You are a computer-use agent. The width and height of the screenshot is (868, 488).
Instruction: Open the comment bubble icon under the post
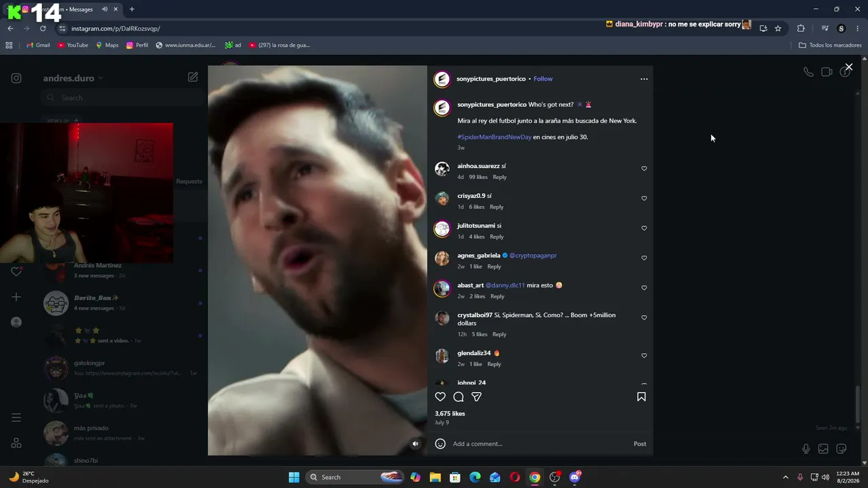pos(458,396)
